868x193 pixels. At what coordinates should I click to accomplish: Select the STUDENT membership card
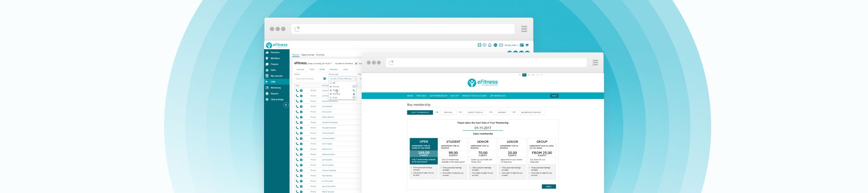click(x=453, y=158)
